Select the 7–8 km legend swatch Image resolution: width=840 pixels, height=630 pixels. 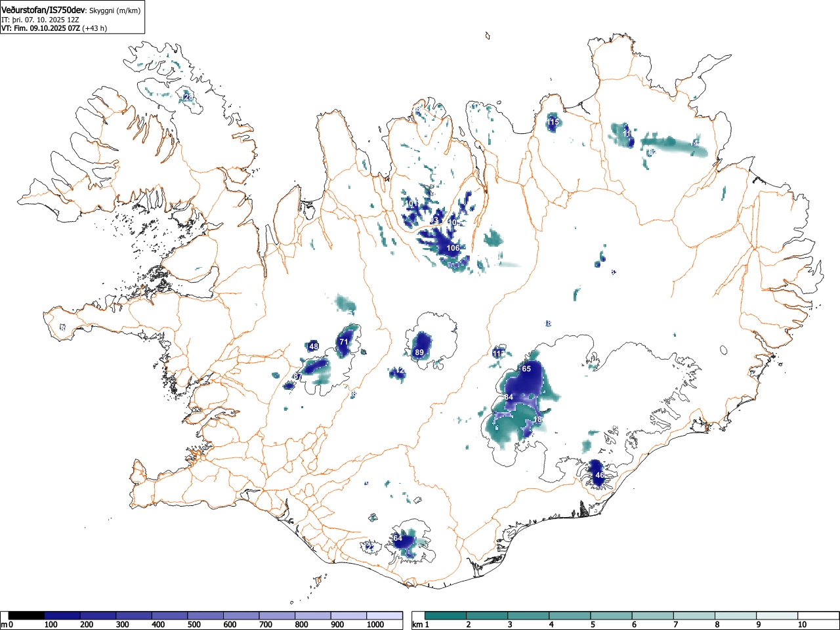click(x=694, y=616)
